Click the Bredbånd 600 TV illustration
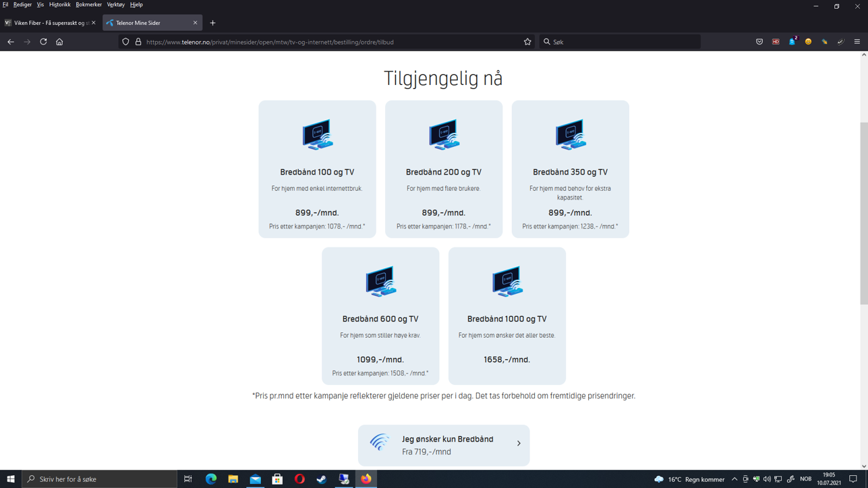868x488 pixels. click(381, 282)
